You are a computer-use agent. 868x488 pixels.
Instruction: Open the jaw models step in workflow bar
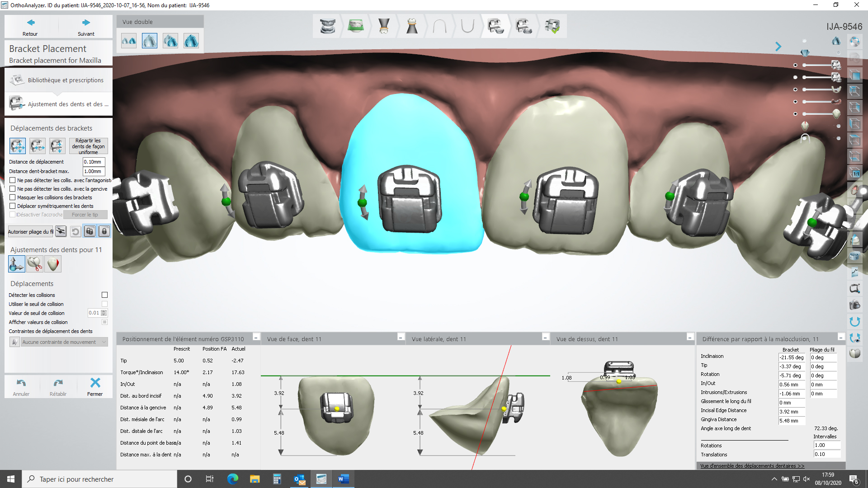pyautogui.click(x=328, y=26)
